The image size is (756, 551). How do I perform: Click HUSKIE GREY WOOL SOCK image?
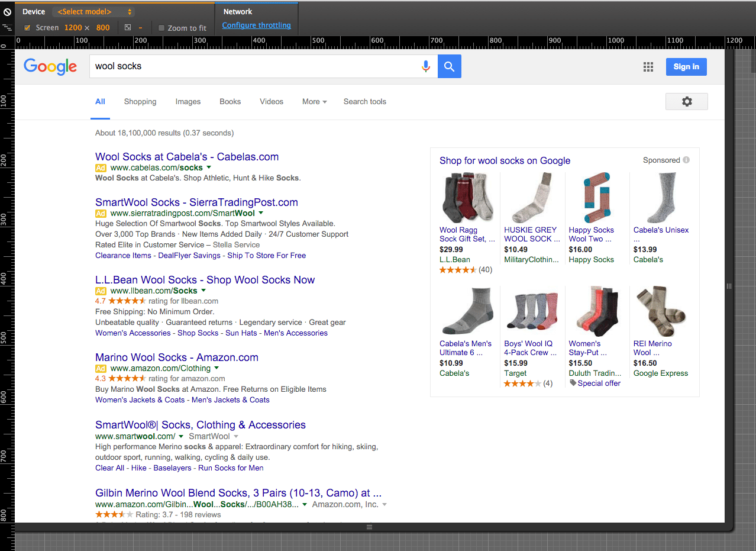532,198
